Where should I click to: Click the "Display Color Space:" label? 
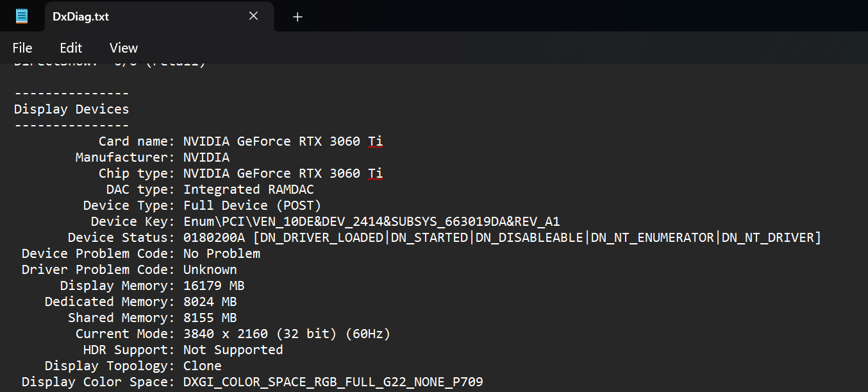click(99, 382)
